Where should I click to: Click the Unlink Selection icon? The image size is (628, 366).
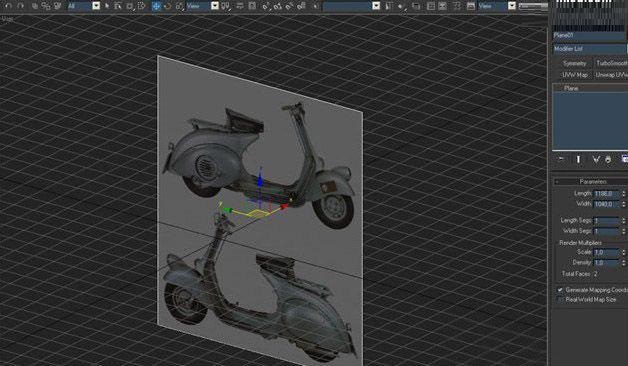coord(46,6)
